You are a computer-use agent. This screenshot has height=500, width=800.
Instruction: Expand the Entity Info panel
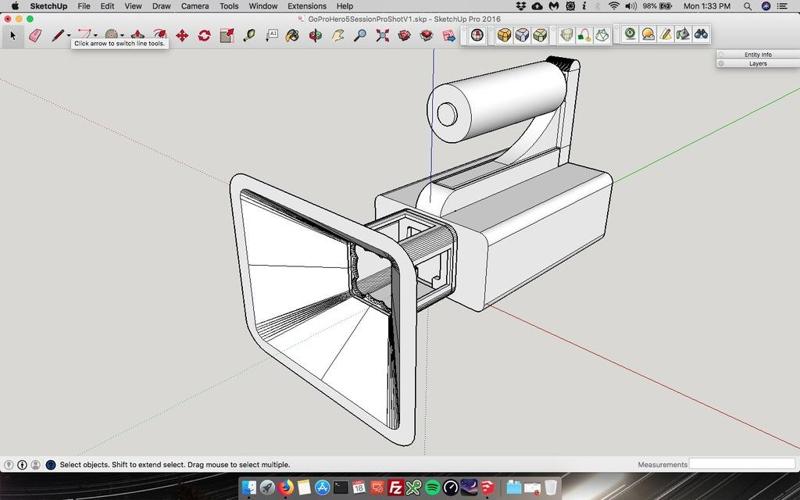tap(758, 54)
